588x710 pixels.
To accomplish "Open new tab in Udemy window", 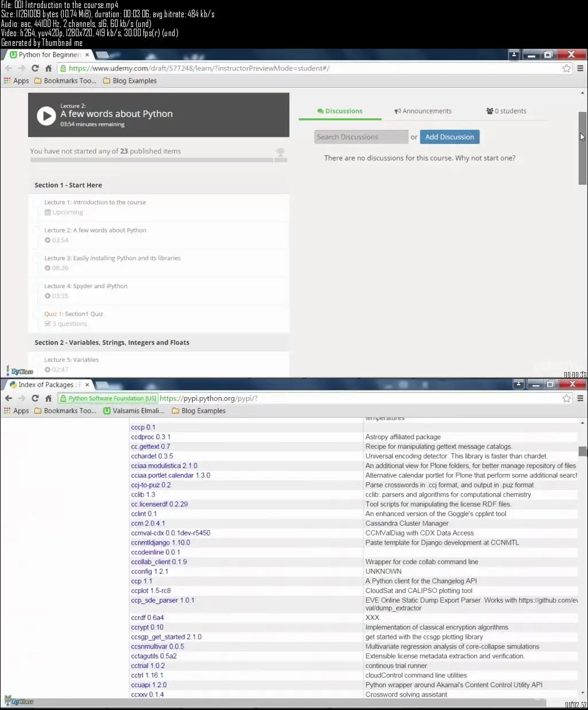I will click(103, 55).
